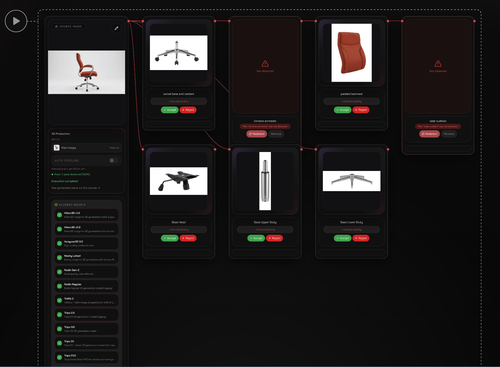The height and width of the screenshot is (367, 500).
Task: Open the Base Upper Body cylinder image
Action: [x=265, y=181]
